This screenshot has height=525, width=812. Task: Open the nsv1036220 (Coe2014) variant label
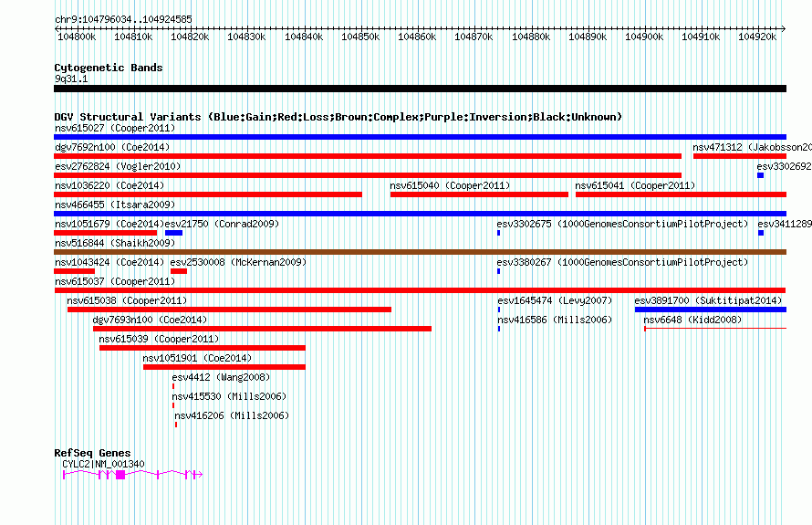tap(109, 185)
